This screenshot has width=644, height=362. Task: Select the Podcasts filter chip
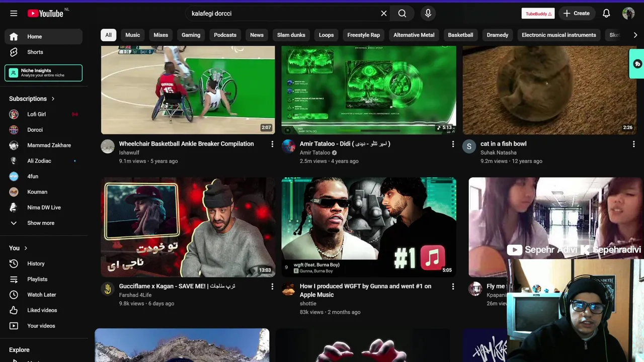[x=225, y=35]
